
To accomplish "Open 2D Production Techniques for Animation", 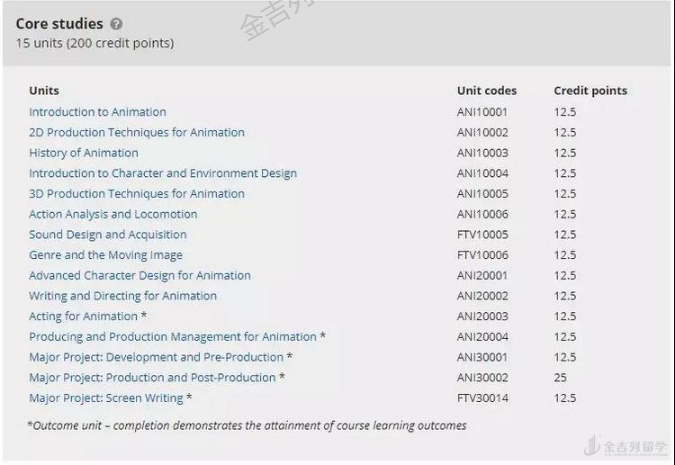I will pyautogui.click(x=136, y=132).
